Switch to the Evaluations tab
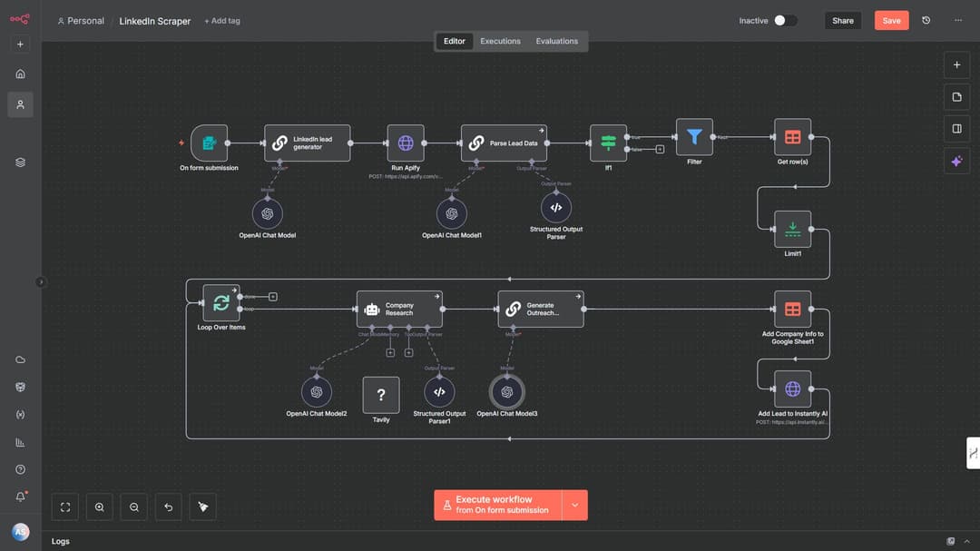 (556, 41)
